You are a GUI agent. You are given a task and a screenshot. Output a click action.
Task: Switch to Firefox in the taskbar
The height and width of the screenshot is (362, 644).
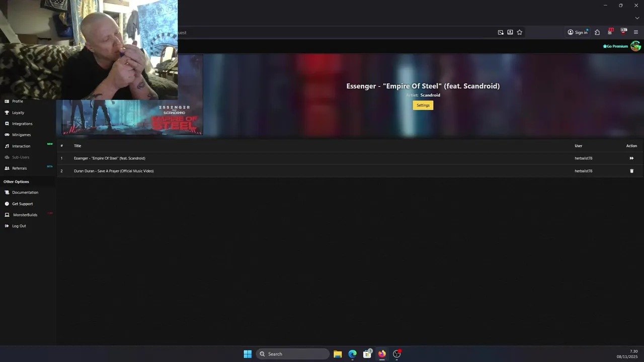(x=382, y=354)
